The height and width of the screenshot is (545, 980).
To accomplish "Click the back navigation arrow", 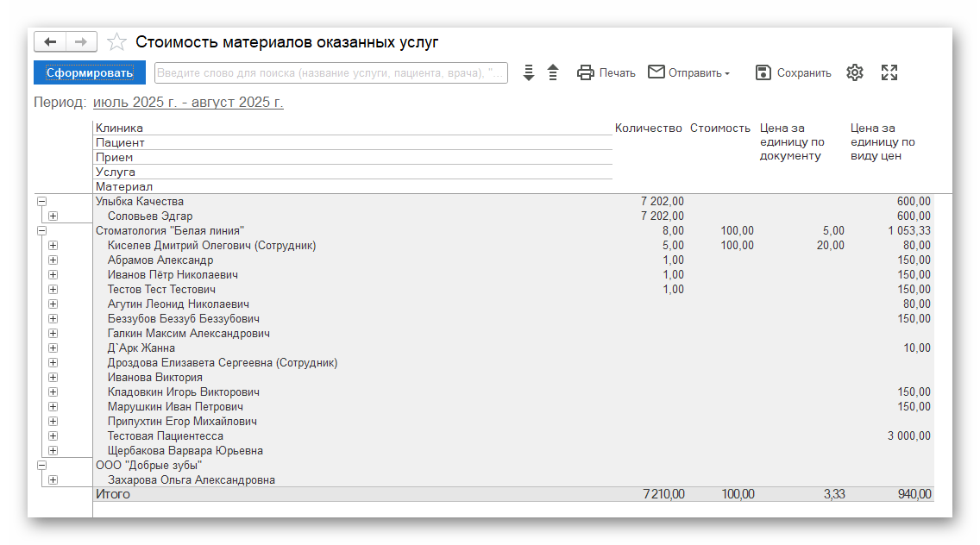I will (x=50, y=42).
